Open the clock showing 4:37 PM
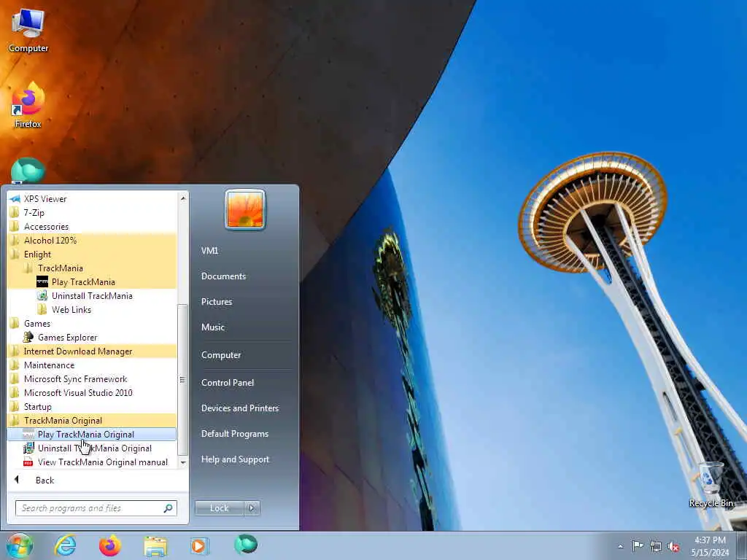The width and height of the screenshot is (747, 560). pyautogui.click(x=710, y=546)
